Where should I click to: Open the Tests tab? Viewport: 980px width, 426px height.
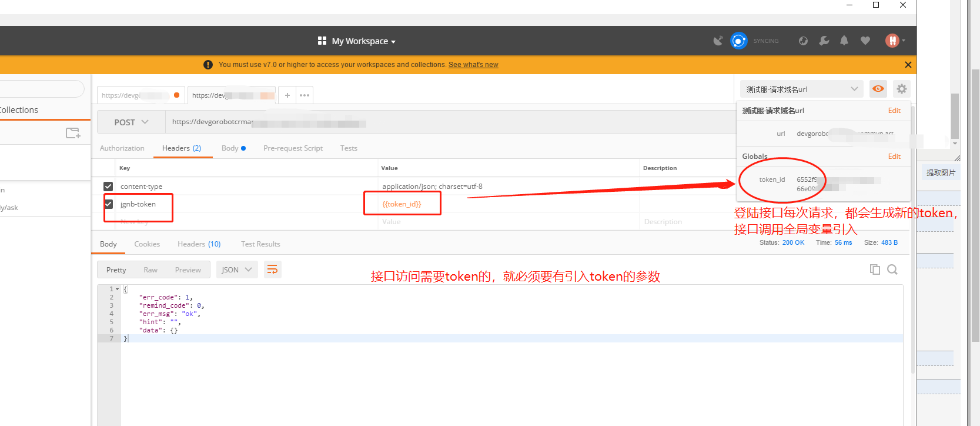[349, 148]
